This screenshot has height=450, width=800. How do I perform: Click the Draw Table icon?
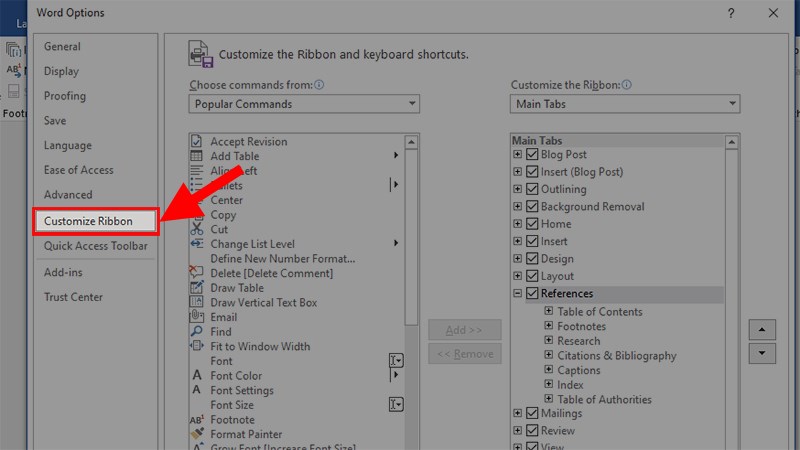[197, 288]
